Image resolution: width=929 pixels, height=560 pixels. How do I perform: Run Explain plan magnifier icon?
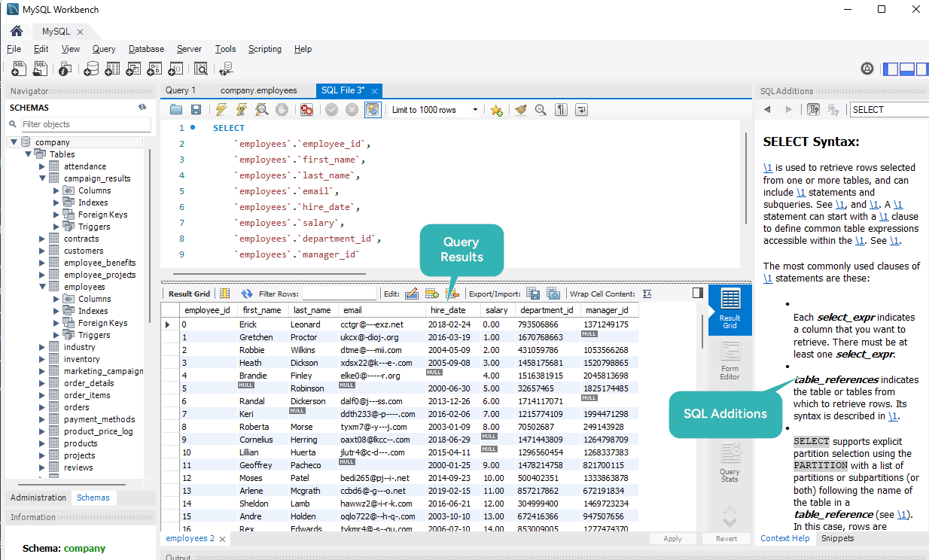tap(261, 110)
